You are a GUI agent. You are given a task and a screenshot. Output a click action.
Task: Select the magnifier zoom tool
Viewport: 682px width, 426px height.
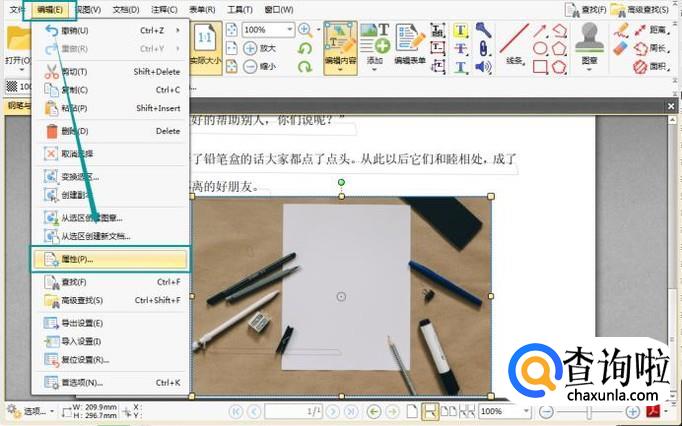coord(305,30)
